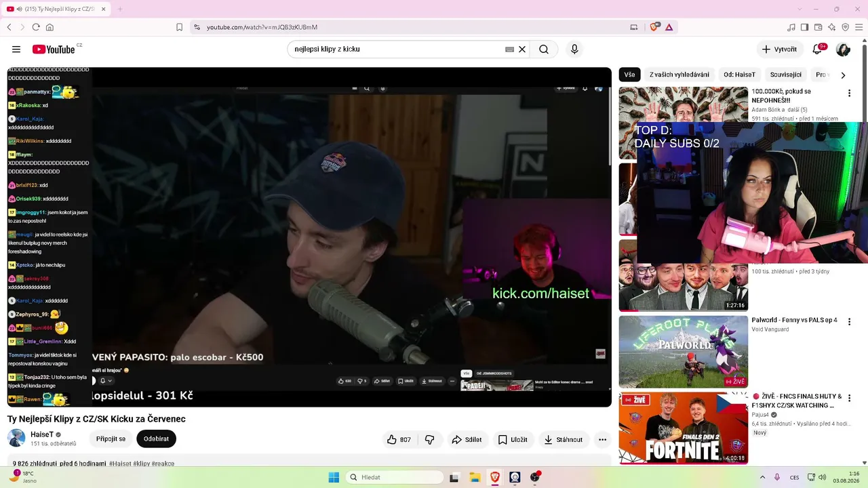Save the video with Uložit
The height and width of the screenshot is (488, 868).
tap(513, 439)
